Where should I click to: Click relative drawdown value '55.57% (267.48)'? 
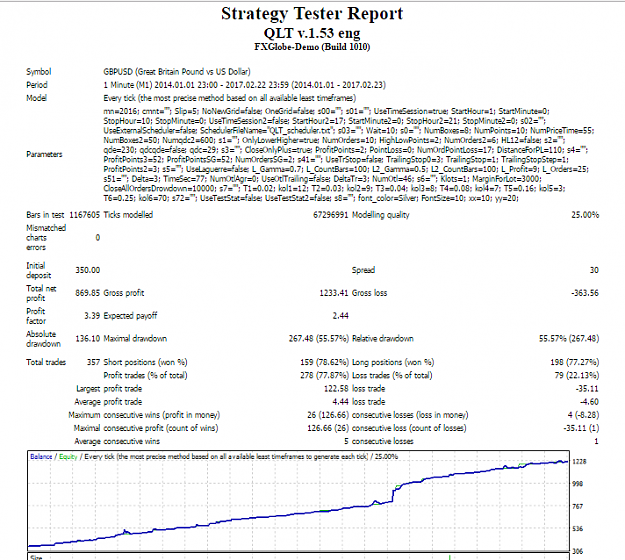[x=569, y=339]
